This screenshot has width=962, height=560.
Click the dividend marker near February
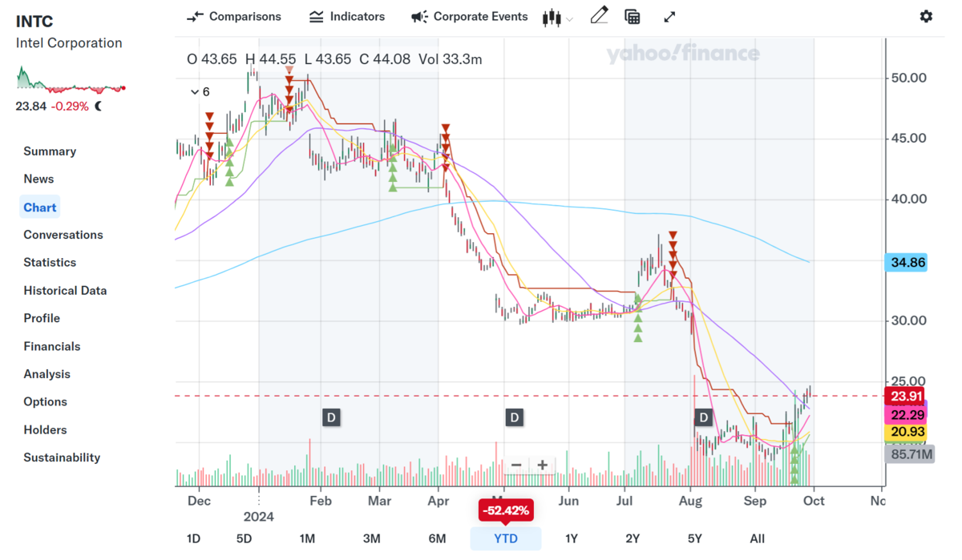(x=331, y=417)
